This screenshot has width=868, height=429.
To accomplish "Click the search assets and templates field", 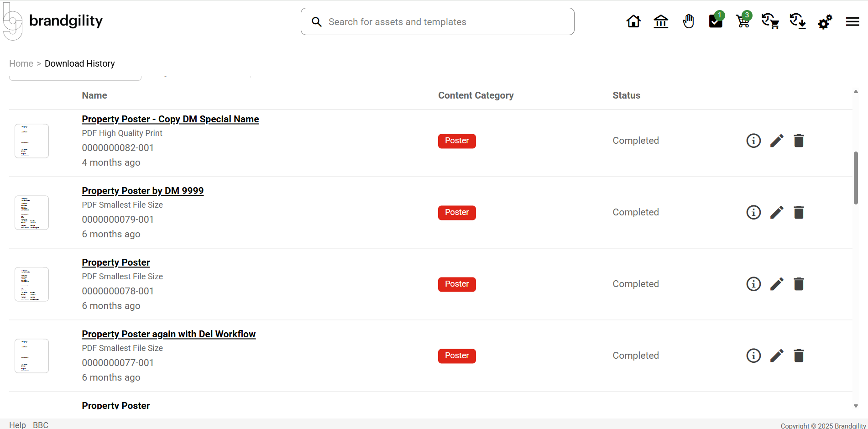I will (x=437, y=21).
